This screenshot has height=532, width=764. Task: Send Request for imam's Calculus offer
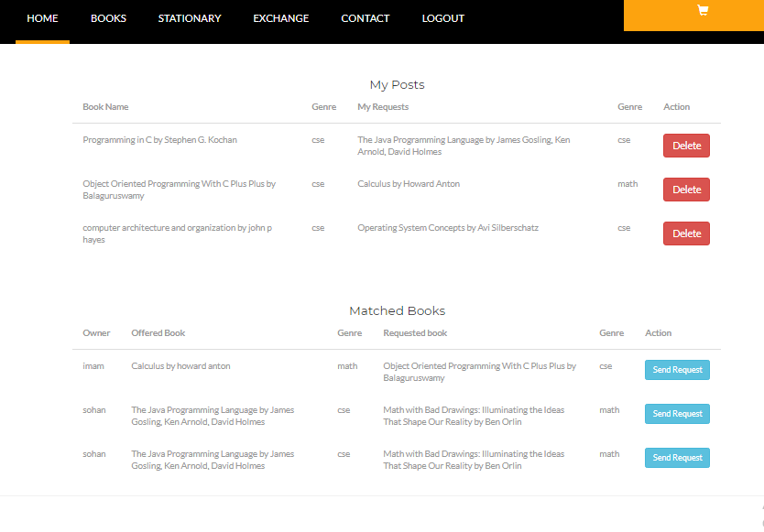(x=676, y=369)
